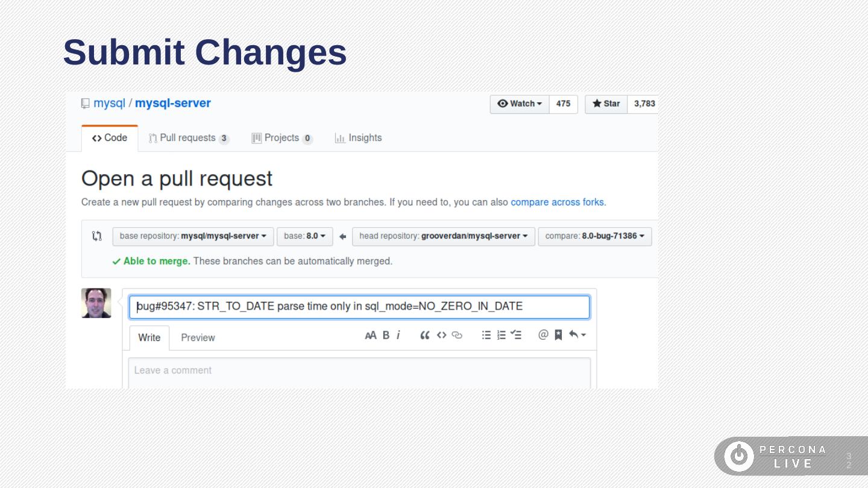Follow the compare across forks link

point(557,202)
